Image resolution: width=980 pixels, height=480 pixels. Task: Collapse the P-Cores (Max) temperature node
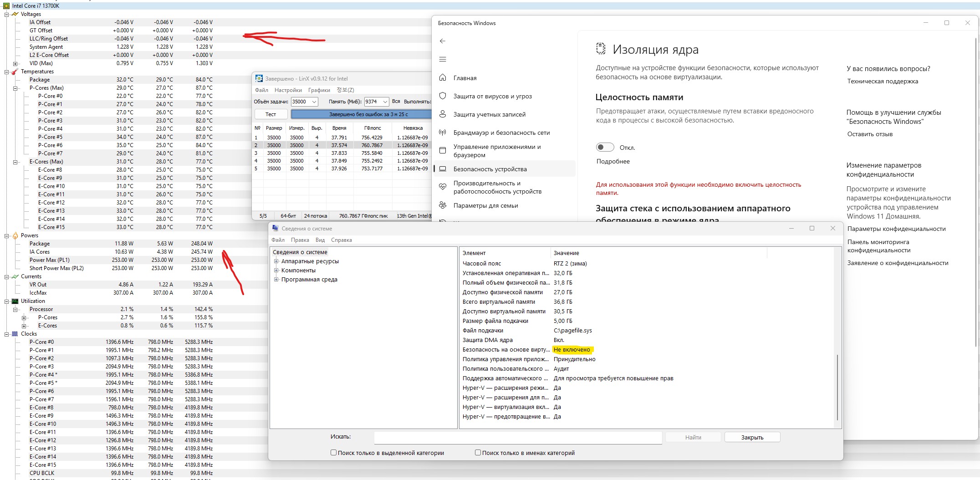pyautogui.click(x=15, y=88)
